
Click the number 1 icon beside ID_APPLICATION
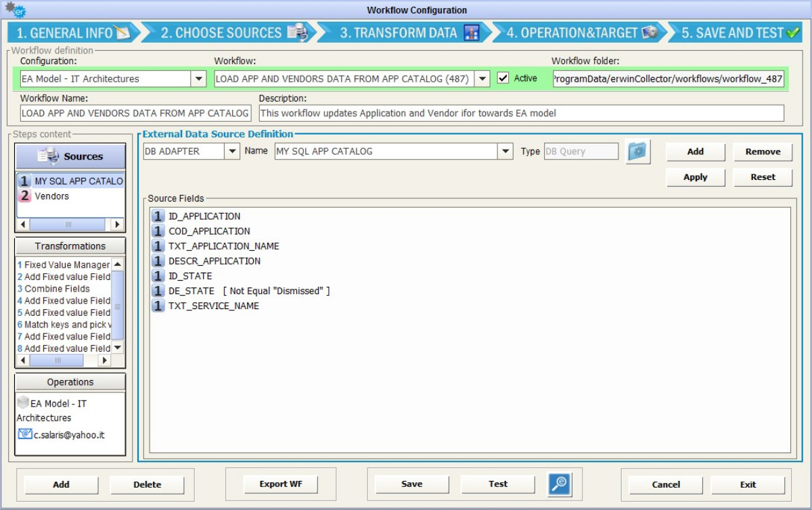158,216
